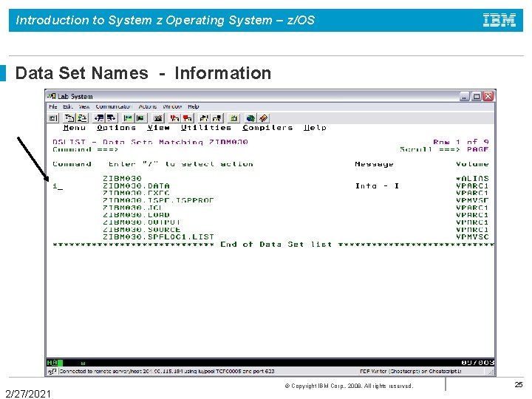Select the ISPF Compilers action bar choice
This screenshot has width=532, height=399.
click(x=267, y=128)
